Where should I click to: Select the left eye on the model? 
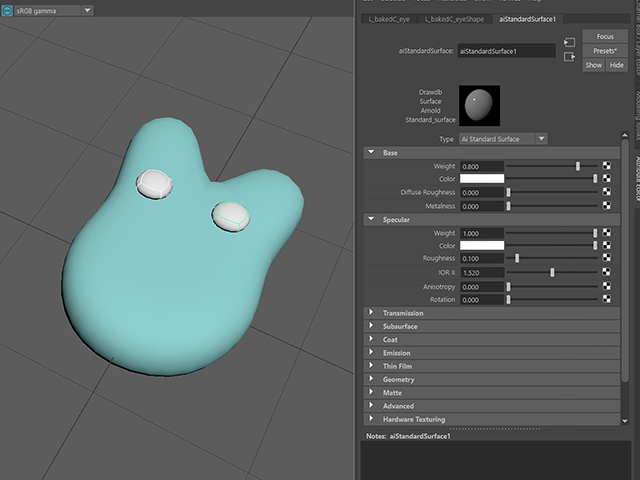(154, 184)
